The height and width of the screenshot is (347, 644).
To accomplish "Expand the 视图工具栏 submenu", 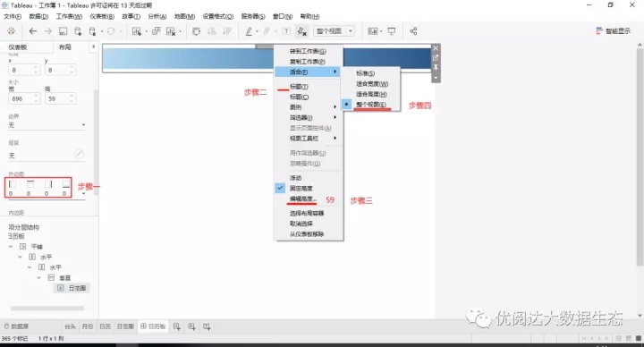I will pos(309,139).
